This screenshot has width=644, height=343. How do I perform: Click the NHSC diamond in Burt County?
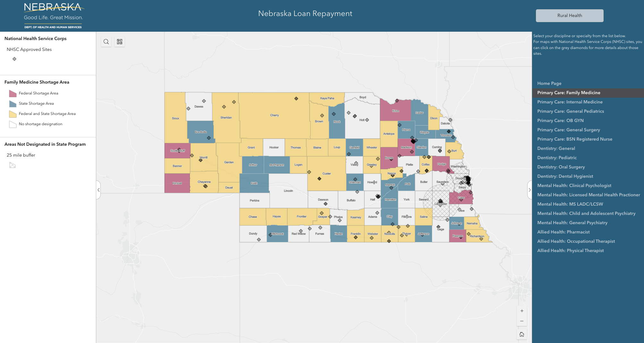[449, 151]
